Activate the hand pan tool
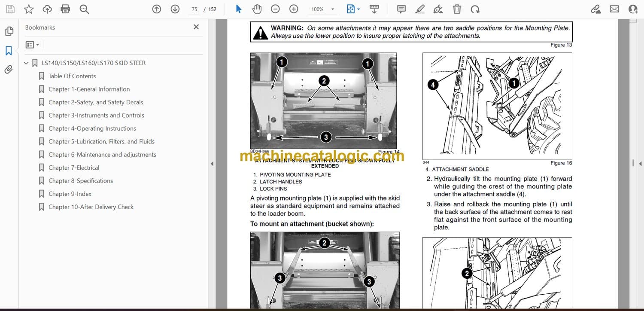The image size is (644, 311). coord(257,9)
